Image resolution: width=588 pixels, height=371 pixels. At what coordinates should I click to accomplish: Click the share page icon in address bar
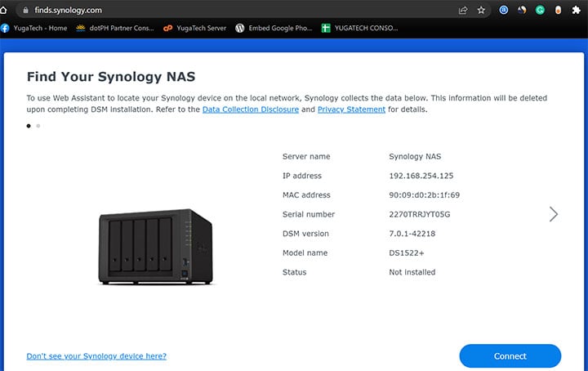point(463,10)
